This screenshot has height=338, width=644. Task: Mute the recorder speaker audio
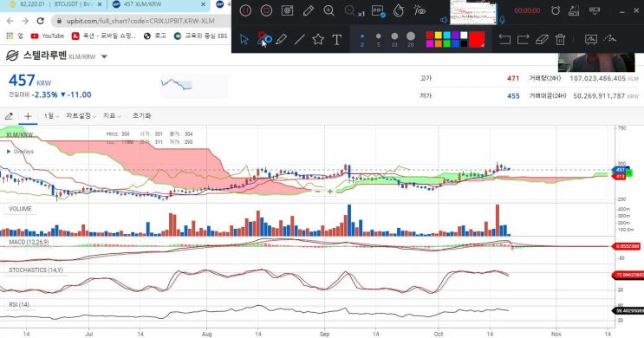pyautogui.click(x=444, y=20)
